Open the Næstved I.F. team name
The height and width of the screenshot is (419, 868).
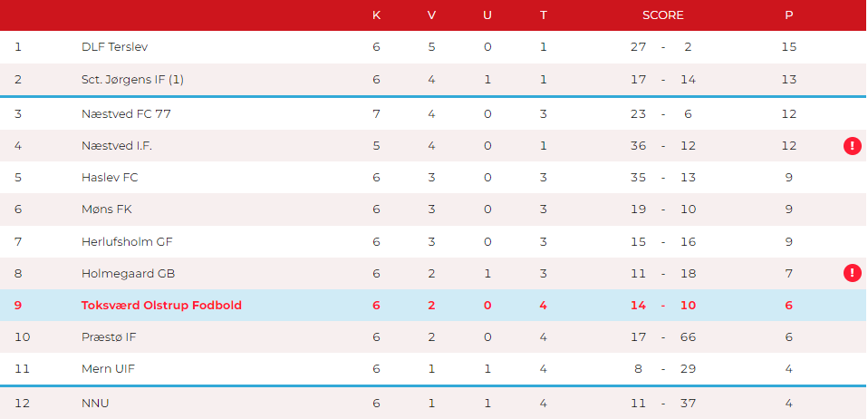click(x=117, y=146)
